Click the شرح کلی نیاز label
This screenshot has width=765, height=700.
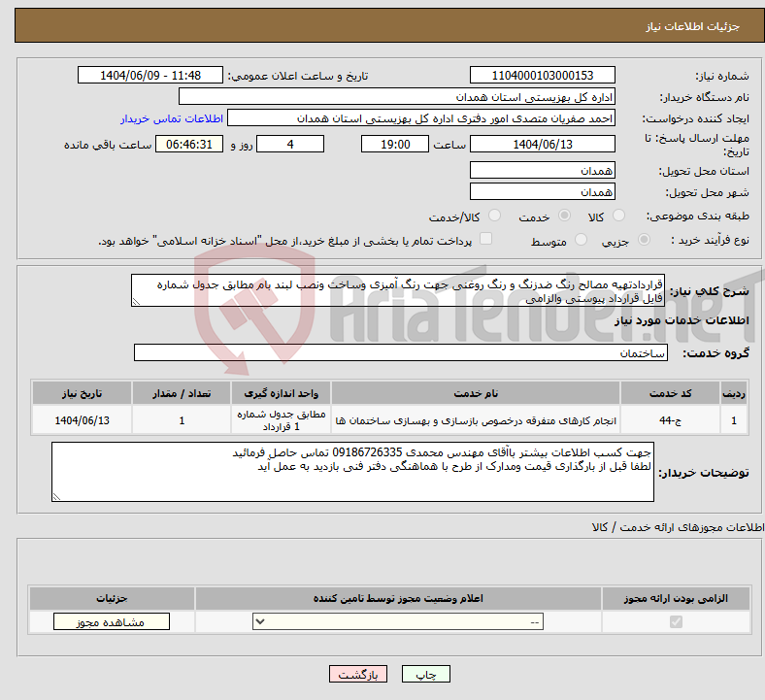(x=709, y=291)
